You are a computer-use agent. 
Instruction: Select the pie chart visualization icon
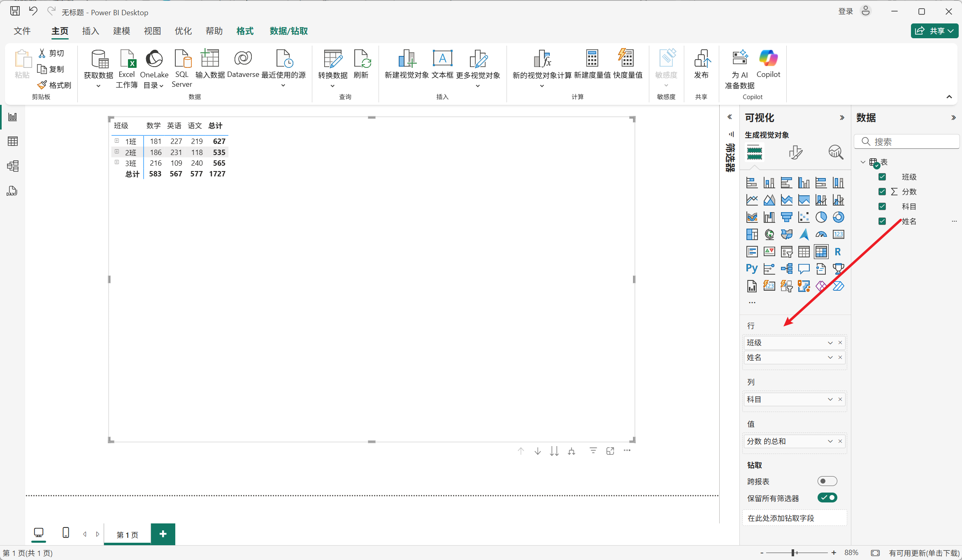click(x=821, y=217)
